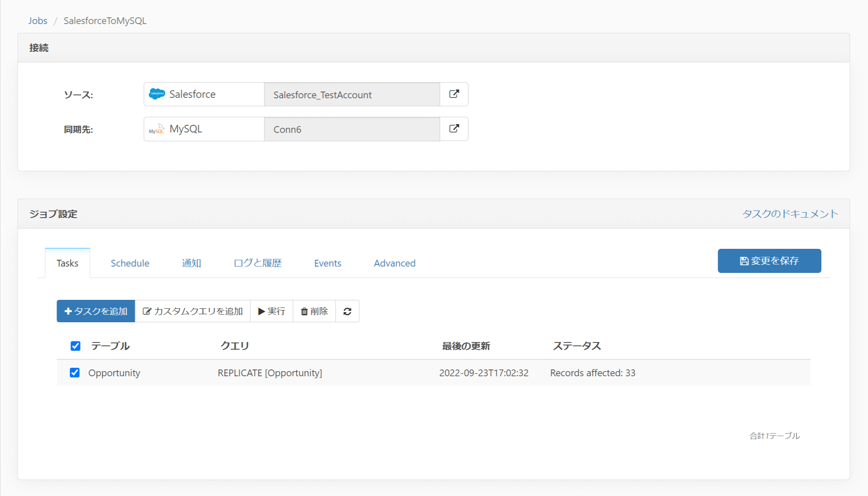This screenshot has width=868, height=496.
Task: Click カスタムクエリを追加 edit button
Action: 193,311
